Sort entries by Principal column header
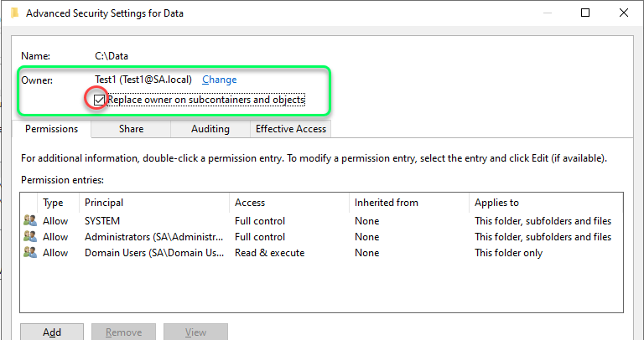 tap(154, 203)
